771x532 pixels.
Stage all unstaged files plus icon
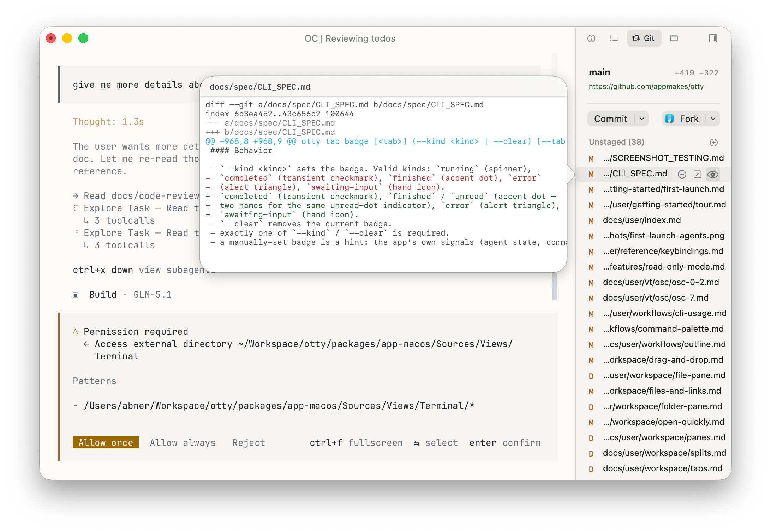[x=713, y=142]
